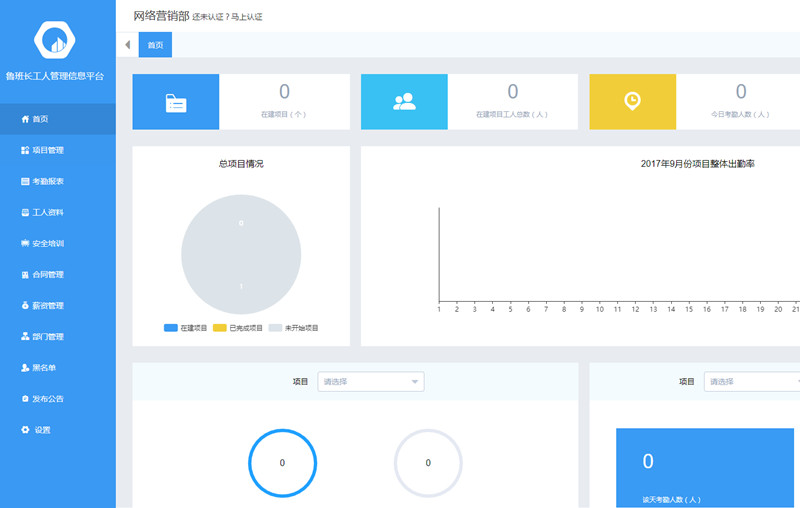Open the right 项目 请选择 dropdown
The image size is (800, 508).
coord(752,381)
